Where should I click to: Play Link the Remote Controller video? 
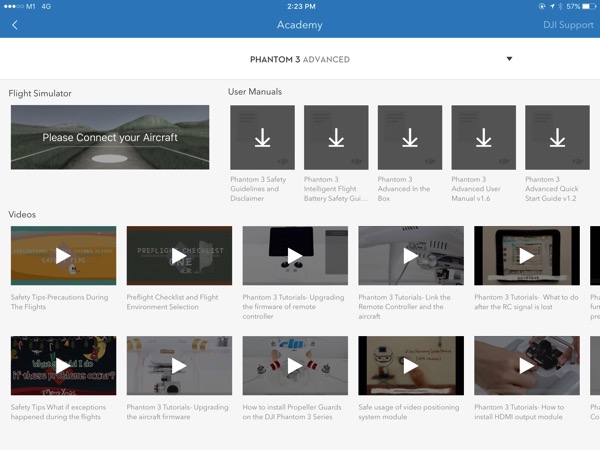tap(411, 256)
